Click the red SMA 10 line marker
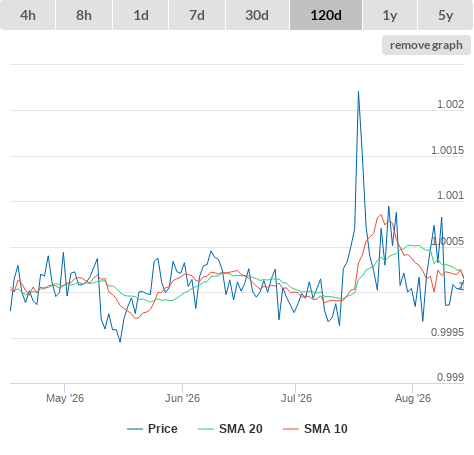Image resolution: width=474 pixels, height=455 pixels. point(291,429)
